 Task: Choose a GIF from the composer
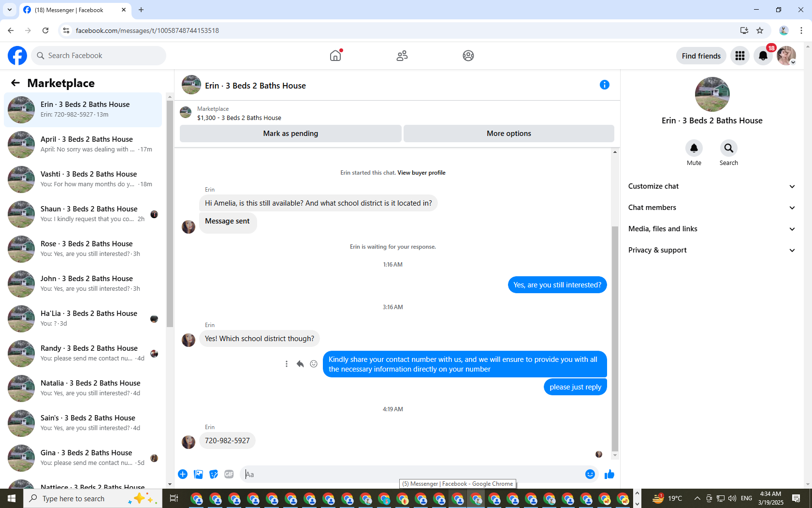pos(229,474)
